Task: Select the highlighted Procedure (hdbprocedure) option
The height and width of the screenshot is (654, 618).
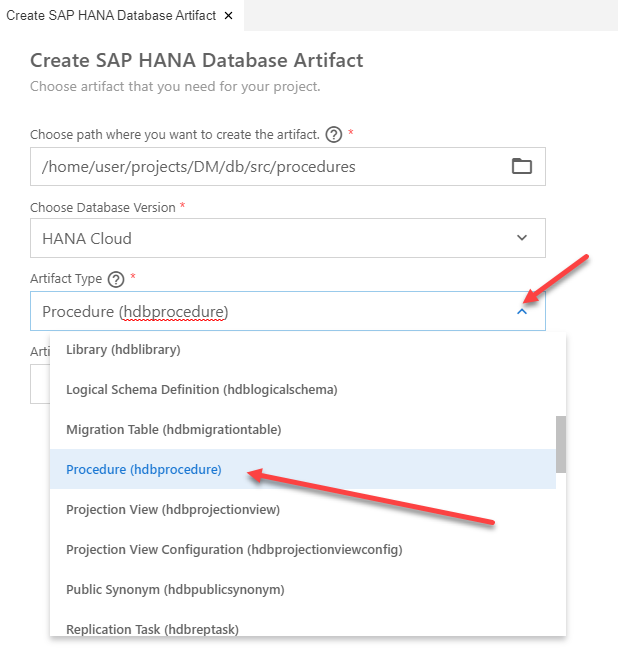Action: tap(303, 469)
